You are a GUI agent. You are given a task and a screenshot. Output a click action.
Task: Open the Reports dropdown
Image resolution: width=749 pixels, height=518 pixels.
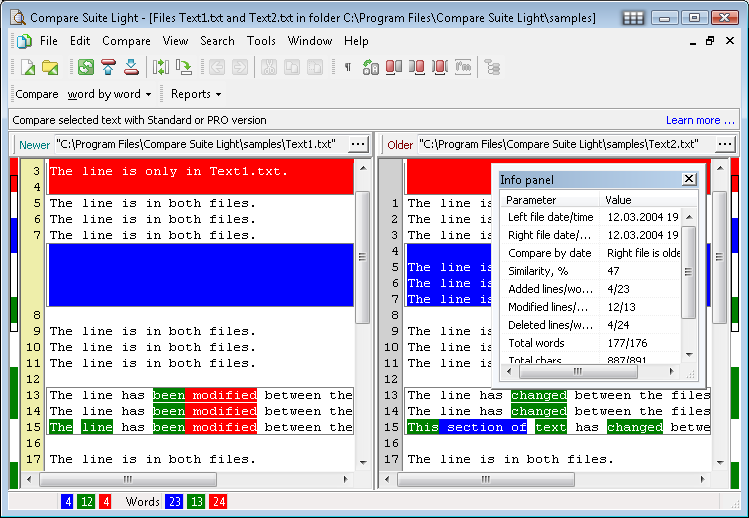coord(196,94)
